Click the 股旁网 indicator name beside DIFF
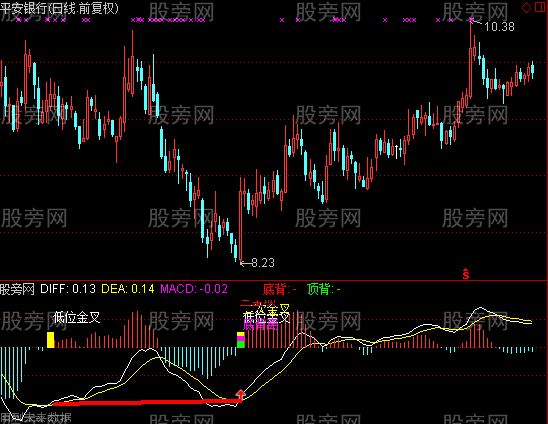Viewport: 548px width, 424px height. click(17, 289)
